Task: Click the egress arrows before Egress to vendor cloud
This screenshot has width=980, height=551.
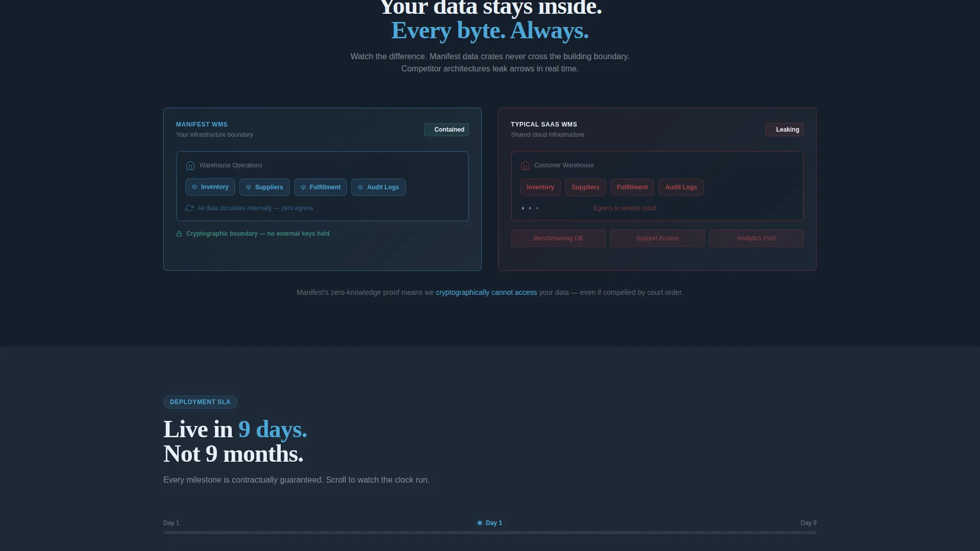Action: click(x=555, y=208)
